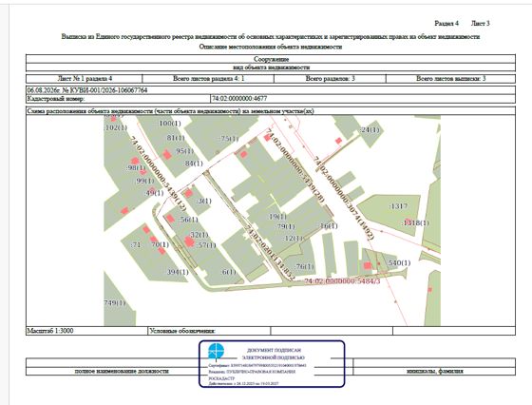This screenshot has width=532, height=405.
Task: Click 'РОСКАДАСТР' text in signature stamp
Action: click(x=221, y=377)
